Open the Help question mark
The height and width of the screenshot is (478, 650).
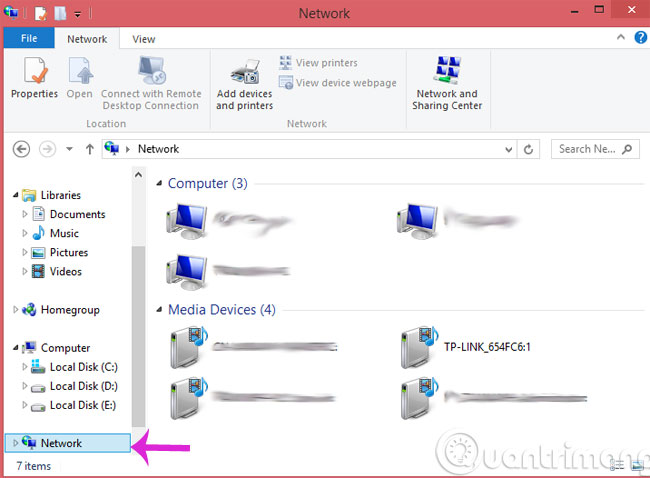coord(640,37)
